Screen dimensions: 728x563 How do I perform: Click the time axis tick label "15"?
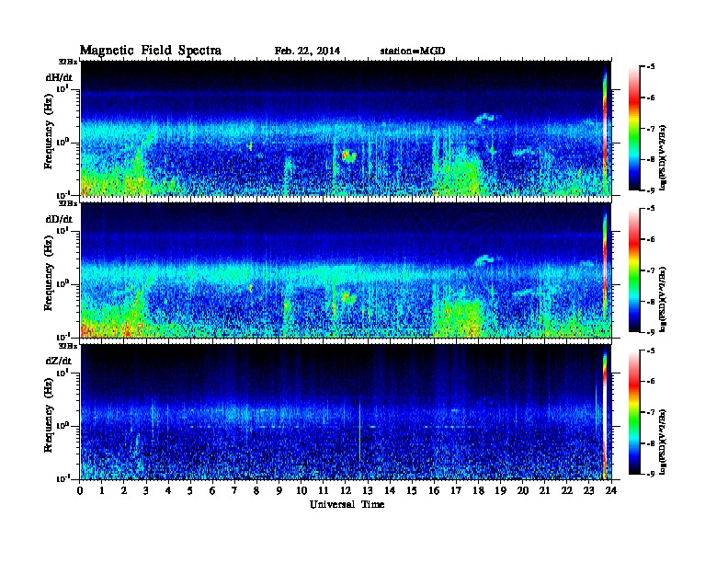412,490
